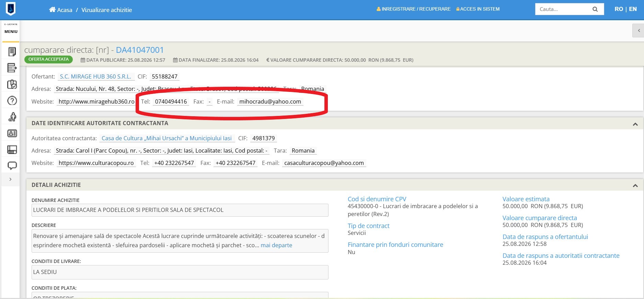Click the DENUMIRE ACHIZITIE field

coord(180,210)
